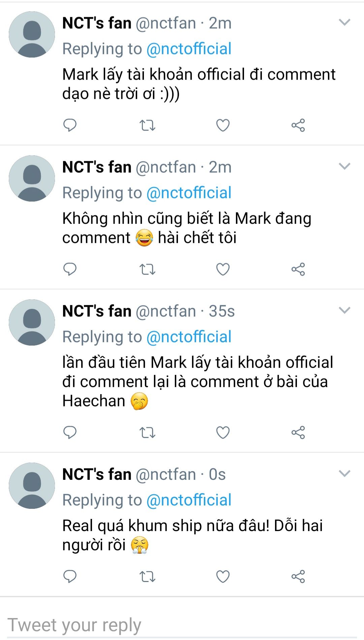
Task: Open NCT's fan profile from the 35s tweet
Action: pyautogui.click(x=97, y=311)
